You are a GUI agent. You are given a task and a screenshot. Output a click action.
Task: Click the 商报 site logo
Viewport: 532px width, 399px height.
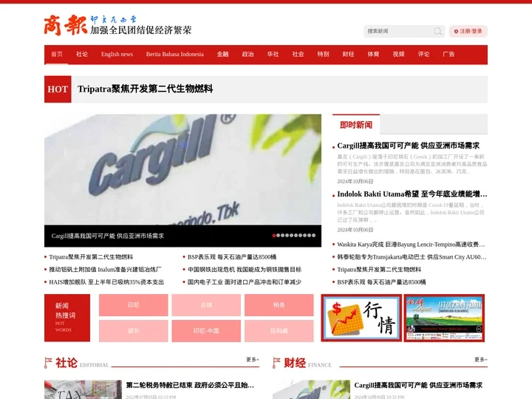click(117, 25)
